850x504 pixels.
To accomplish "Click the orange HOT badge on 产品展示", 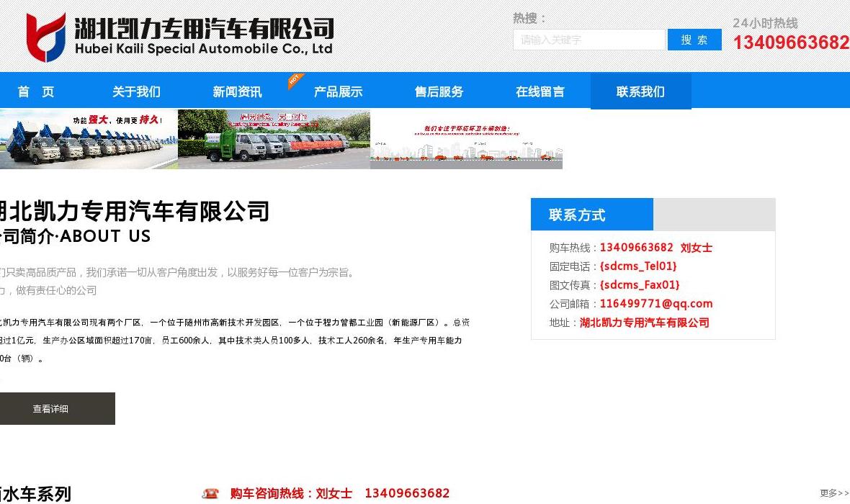I will click(x=295, y=80).
